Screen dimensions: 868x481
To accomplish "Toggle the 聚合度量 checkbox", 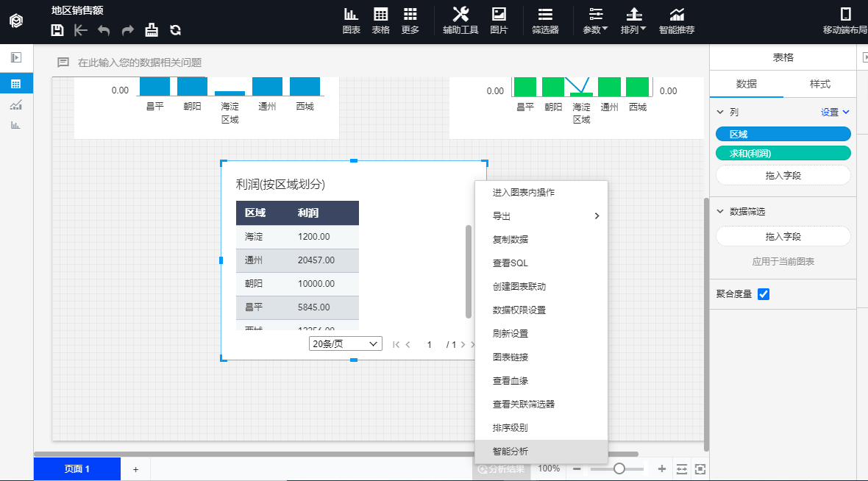I will [764, 294].
